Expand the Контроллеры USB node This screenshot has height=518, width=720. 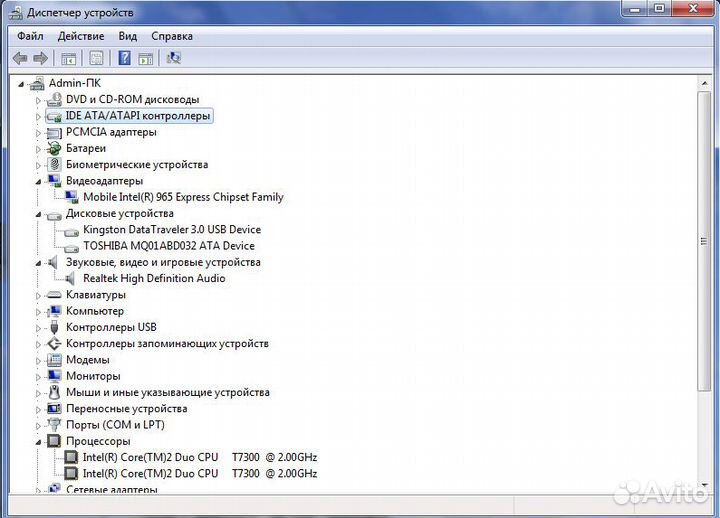pyautogui.click(x=39, y=328)
